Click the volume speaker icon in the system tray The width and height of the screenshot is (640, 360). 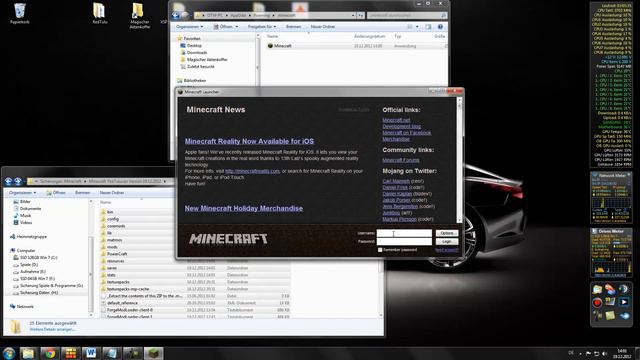pos(604,353)
